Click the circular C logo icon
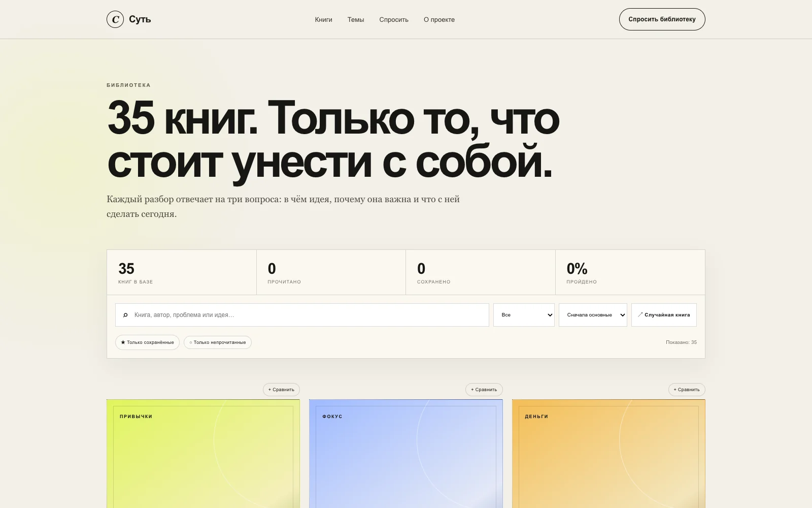Screen dimensions: 812x508 tap(115, 19)
